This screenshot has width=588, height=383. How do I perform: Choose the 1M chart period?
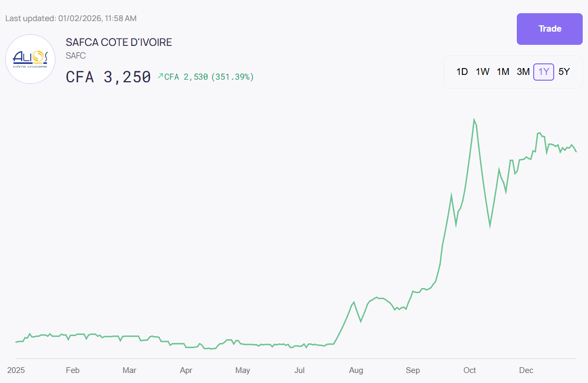point(503,72)
